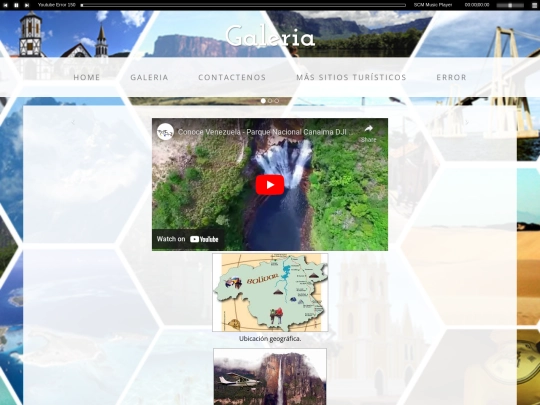Pause the SCM Music Player
540x405 pixels.
(x=16, y=5)
